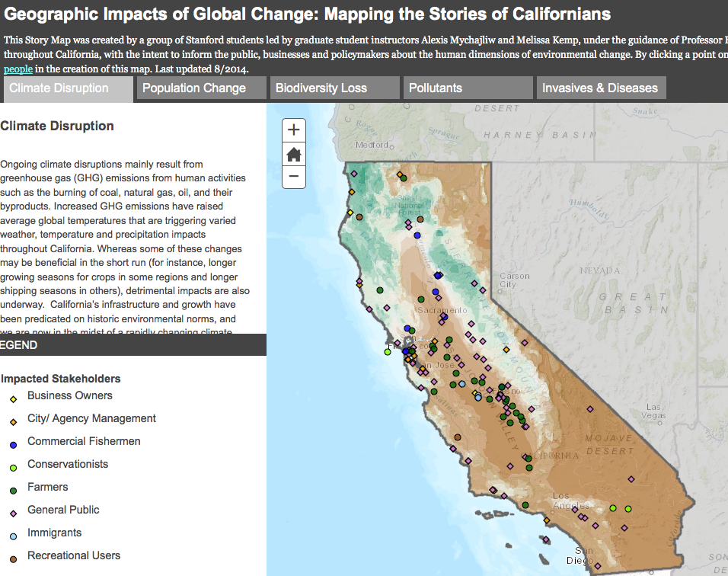728x576 pixels.
Task: Select the Pollutants tab
Action: (436, 88)
